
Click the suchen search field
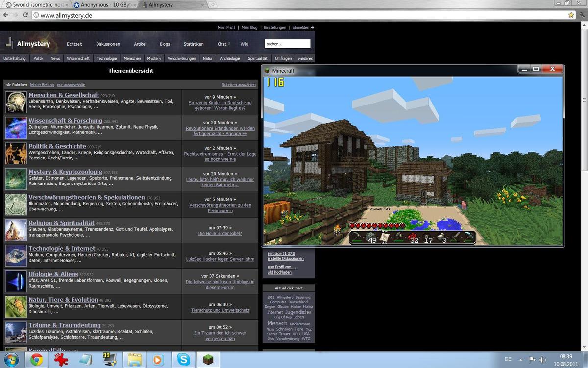(288, 44)
